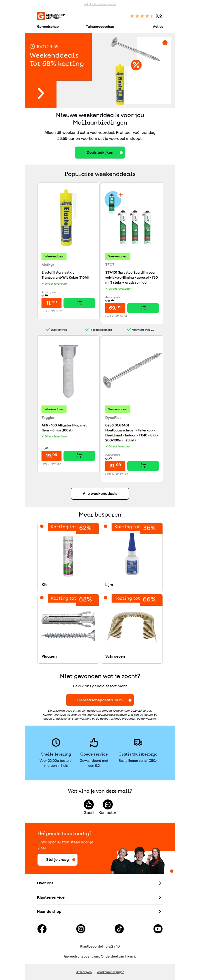Open the Instagram social icon
Viewport: 200px width, 980px height.
(81, 929)
